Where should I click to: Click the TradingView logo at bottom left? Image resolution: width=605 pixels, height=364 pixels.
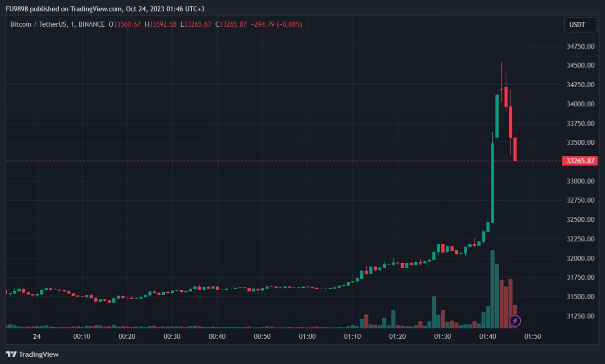click(x=32, y=354)
